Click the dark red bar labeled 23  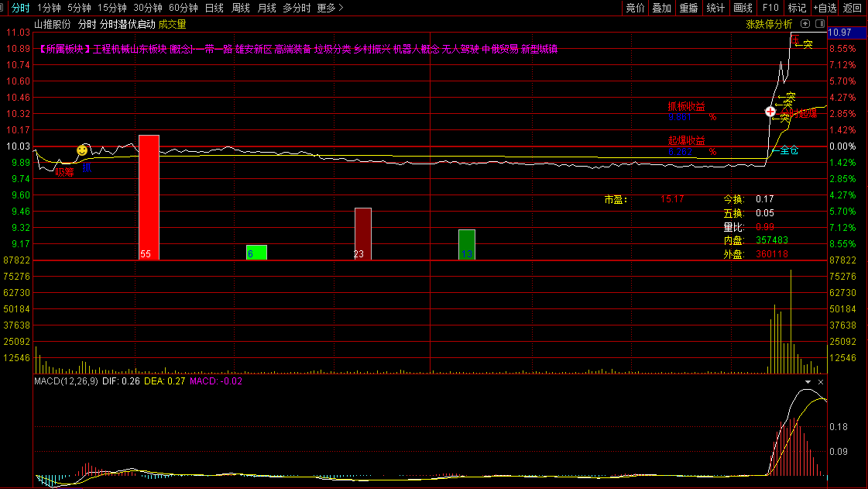click(363, 234)
